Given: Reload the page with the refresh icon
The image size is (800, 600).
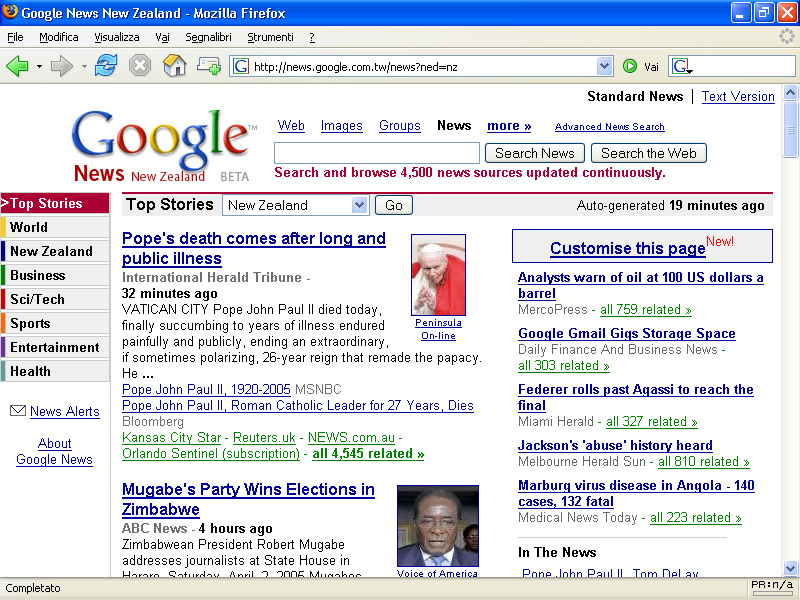Looking at the screenshot, I should click(x=106, y=66).
